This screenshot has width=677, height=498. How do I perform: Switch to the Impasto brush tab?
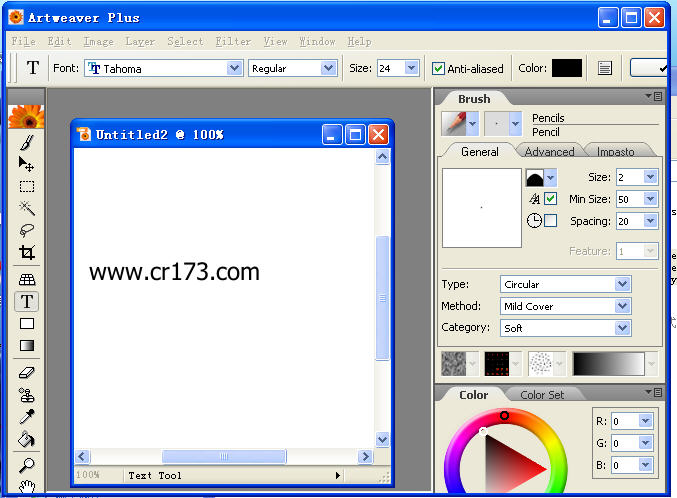616,152
